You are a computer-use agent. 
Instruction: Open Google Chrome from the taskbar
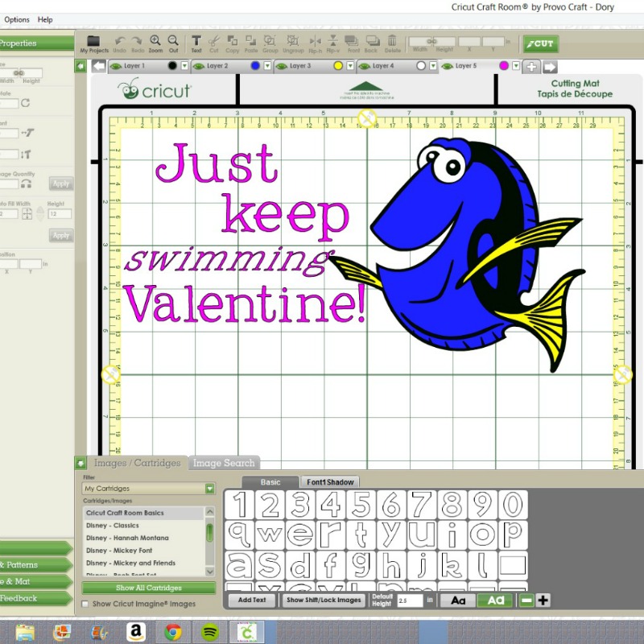coord(173,632)
